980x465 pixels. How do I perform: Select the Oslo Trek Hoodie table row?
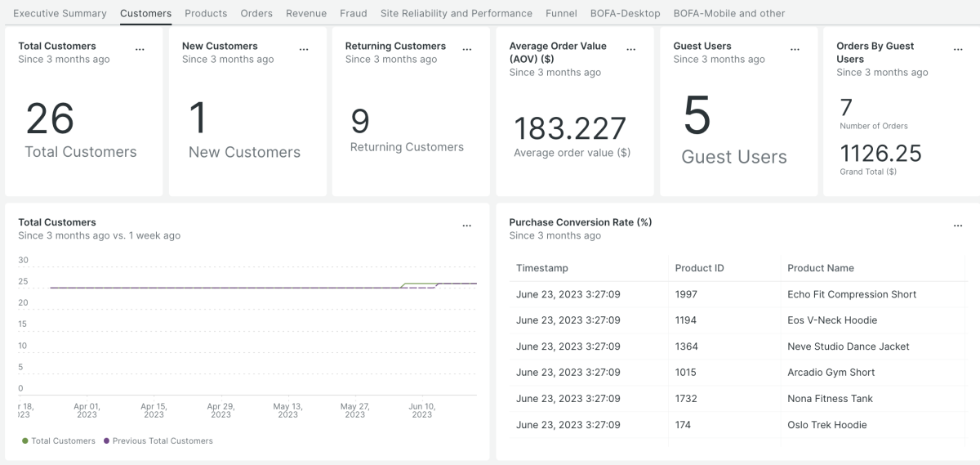point(826,425)
